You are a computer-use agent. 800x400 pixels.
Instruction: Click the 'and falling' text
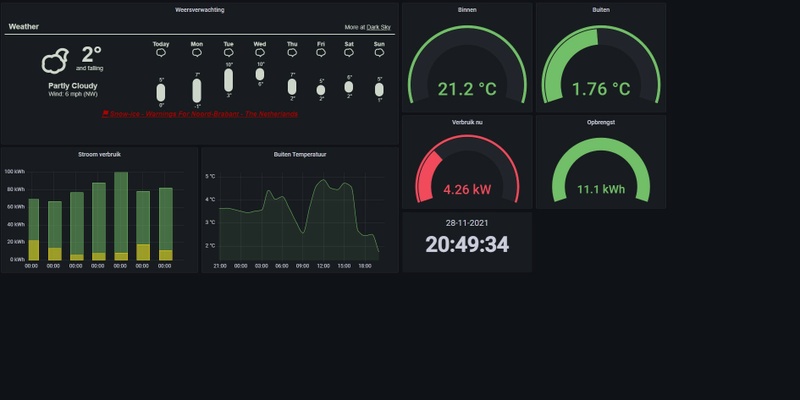90,68
